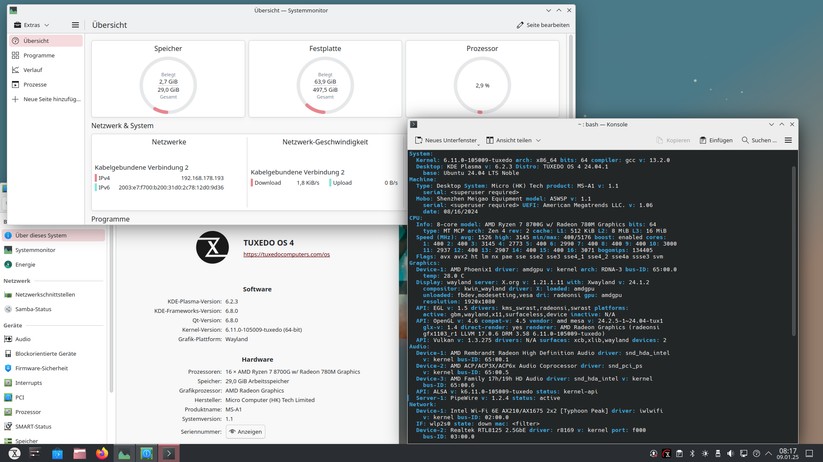
Task: Open the Programme page in Systemmonitor sidebar
Action: pyautogui.click(x=46, y=55)
